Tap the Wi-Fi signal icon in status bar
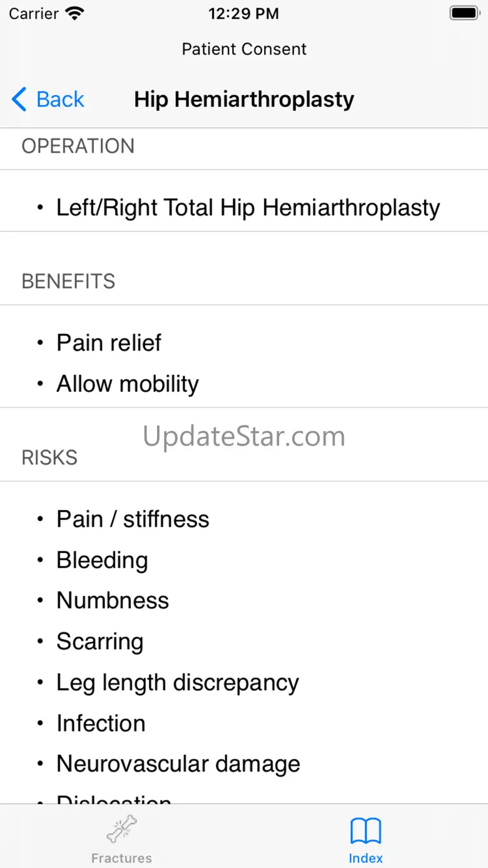 click(74, 14)
